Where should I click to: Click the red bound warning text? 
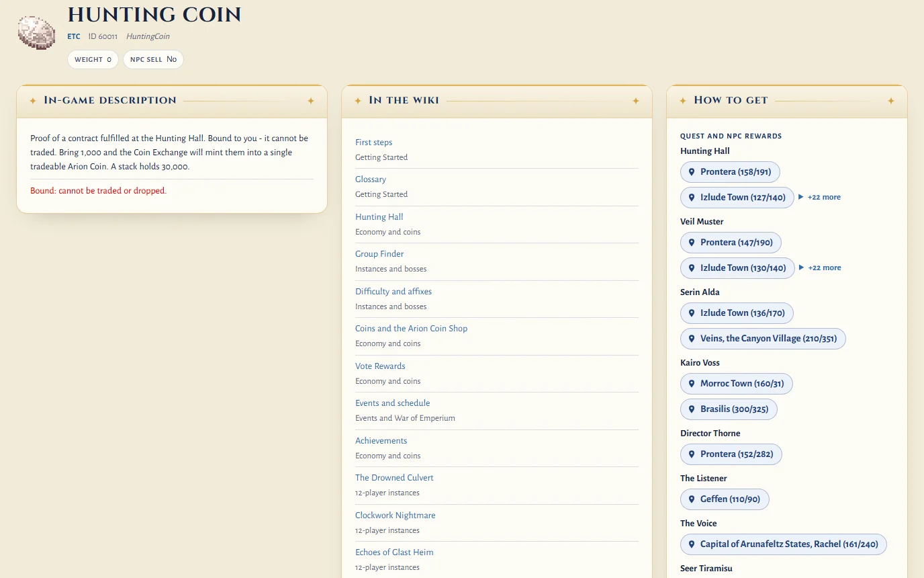98,191
